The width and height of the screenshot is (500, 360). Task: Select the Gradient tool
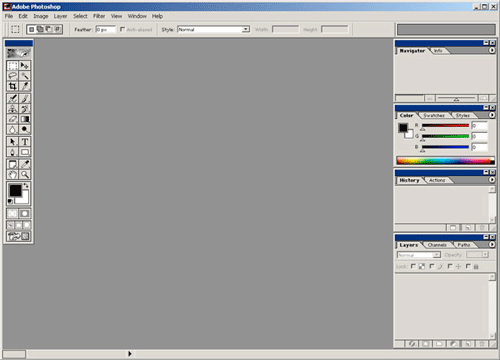(x=25, y=119)
